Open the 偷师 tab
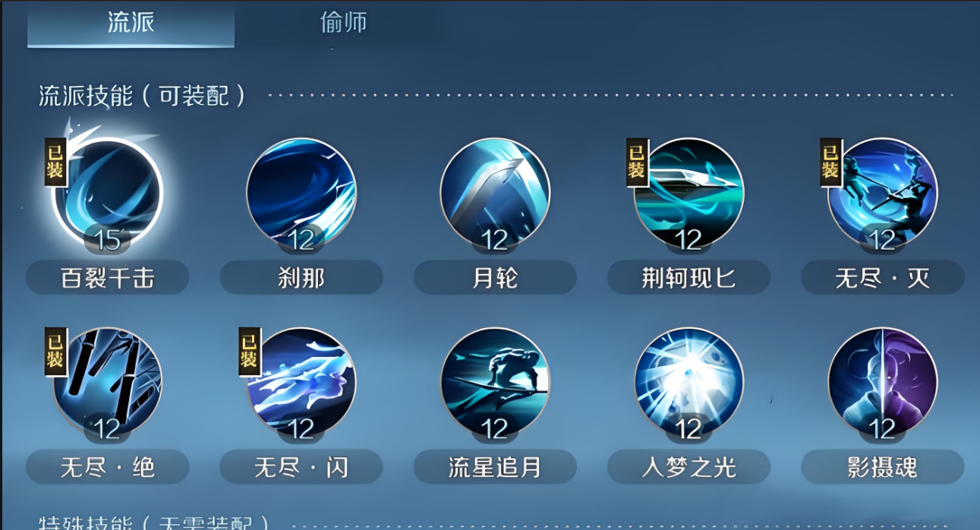 pyautogui.click(x=343, y=23)
